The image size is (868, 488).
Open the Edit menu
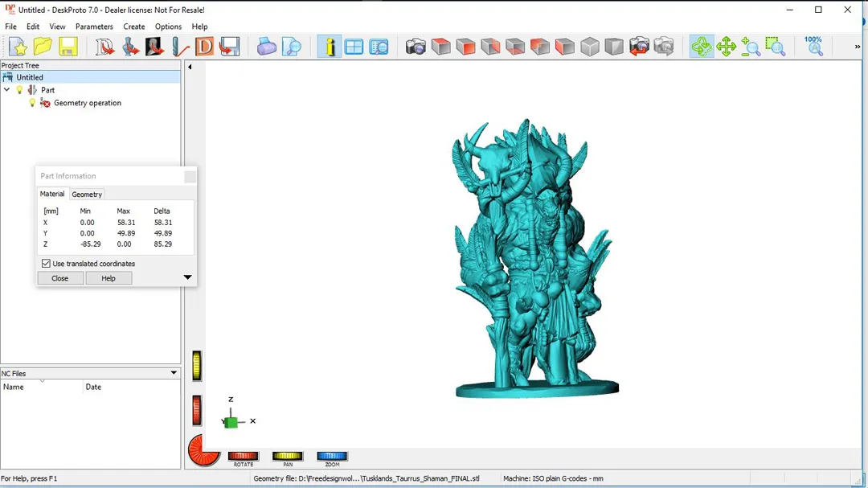pyautogui.click(x=33, y=27)
